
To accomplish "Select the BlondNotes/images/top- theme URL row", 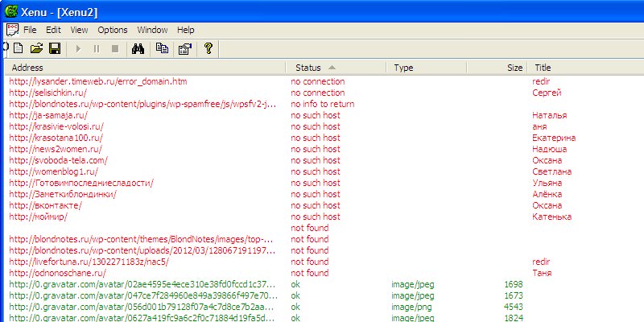I will click(324, 239).
